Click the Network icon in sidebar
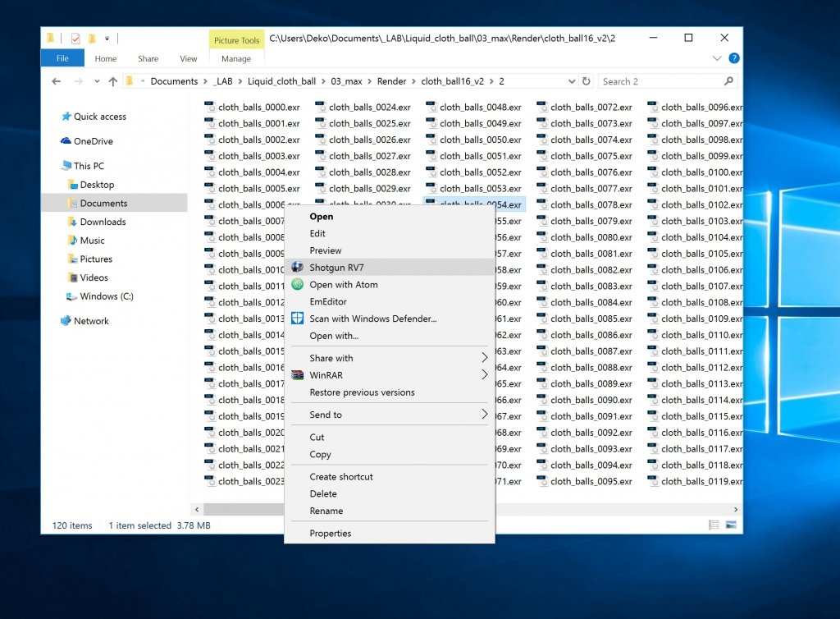The height and width of the screenshot is (619, 840). (x=66, y=320)
